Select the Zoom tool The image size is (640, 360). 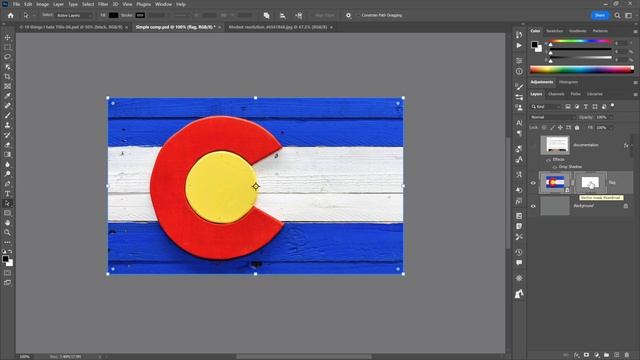[7, 233]
